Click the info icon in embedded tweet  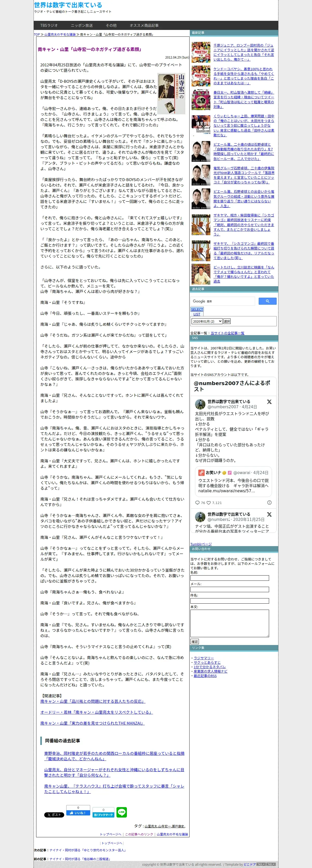[x=269, y=502]
